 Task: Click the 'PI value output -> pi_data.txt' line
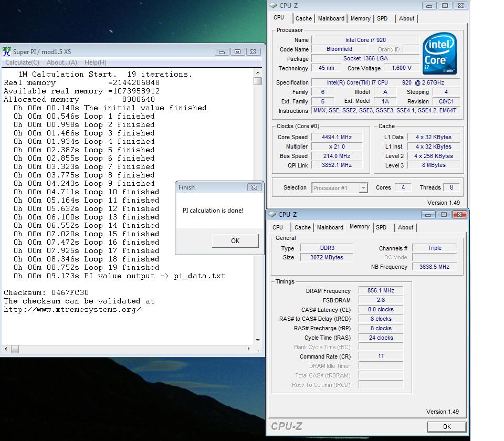tap(119, 276)
